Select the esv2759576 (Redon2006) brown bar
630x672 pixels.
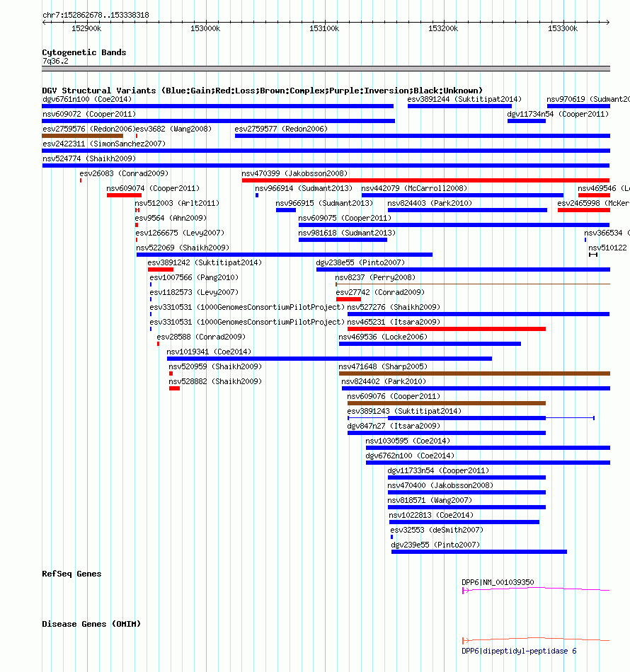click(x=82, y=136)
